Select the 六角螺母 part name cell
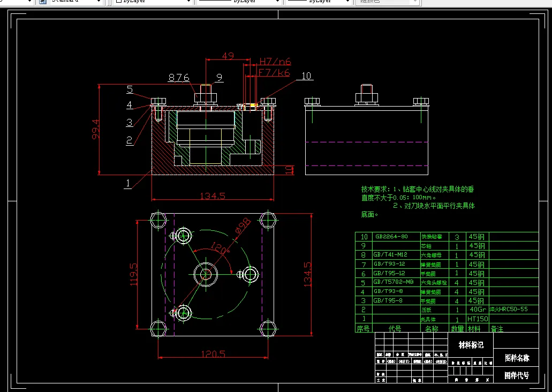Screen dimensions: 552x392 (x=431, y=255)
